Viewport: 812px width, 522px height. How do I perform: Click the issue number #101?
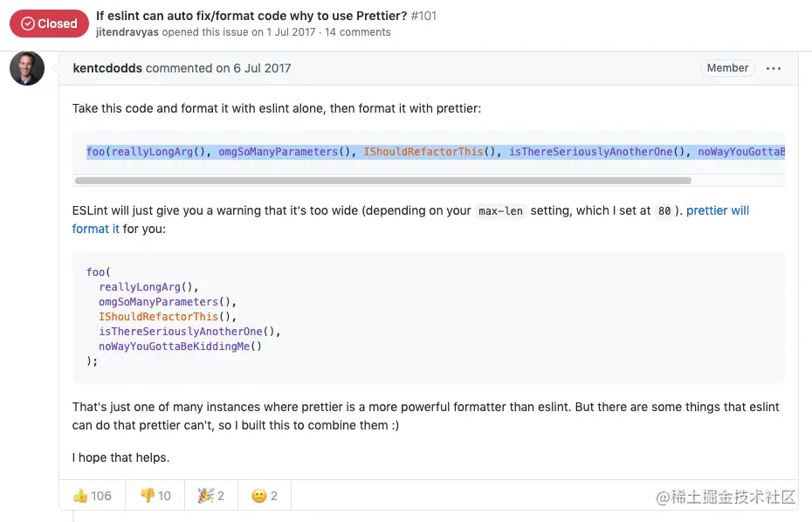[x=423, y=16]
